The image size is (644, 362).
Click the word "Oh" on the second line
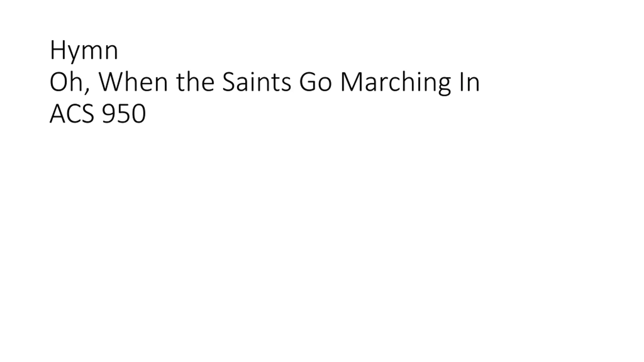(x=66, y=82)
